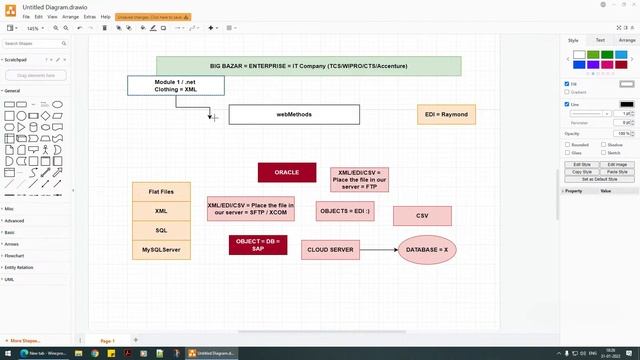Select the actor stick figure shape
Viewport: 640px width, 360px height.
(45, 150)
